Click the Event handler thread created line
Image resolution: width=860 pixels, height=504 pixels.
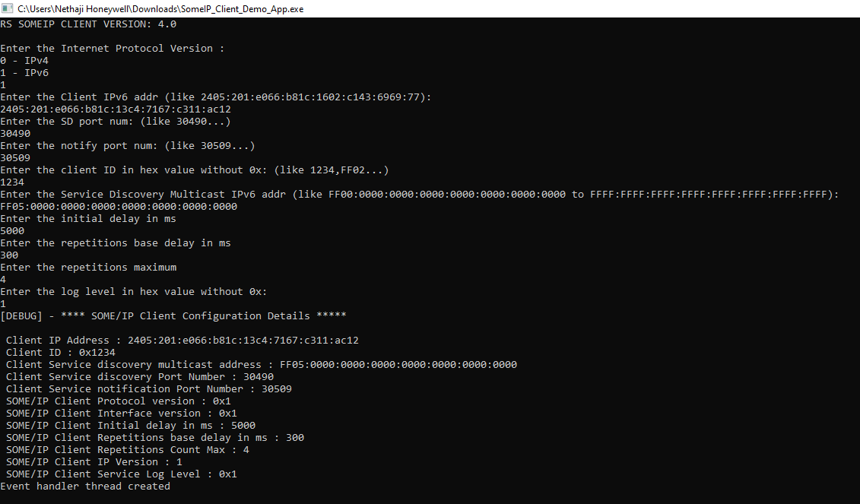click(x=85, y=486)
